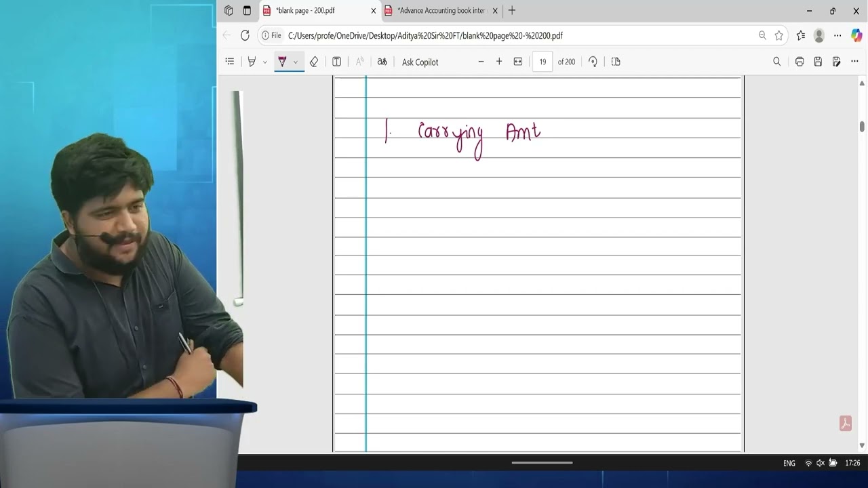Open more PDF toolbar options

tap(854, 62)
